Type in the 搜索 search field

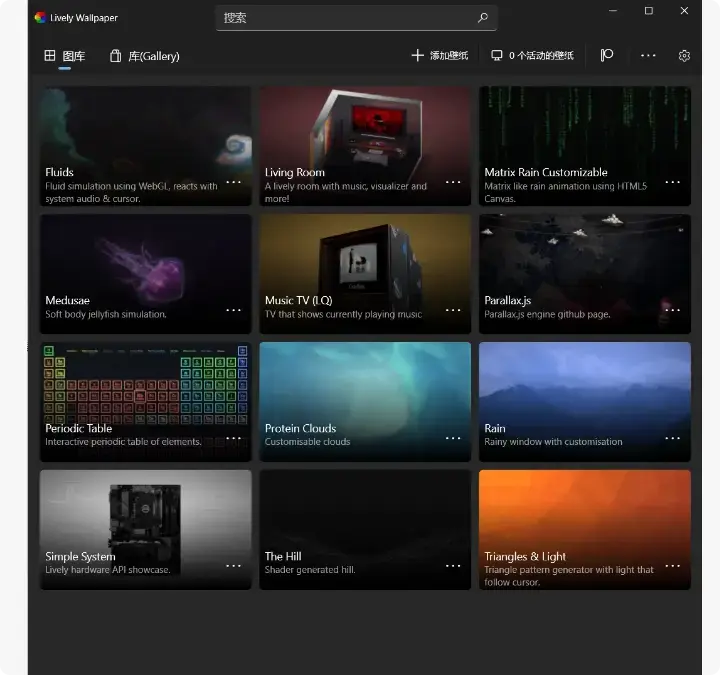345,18
